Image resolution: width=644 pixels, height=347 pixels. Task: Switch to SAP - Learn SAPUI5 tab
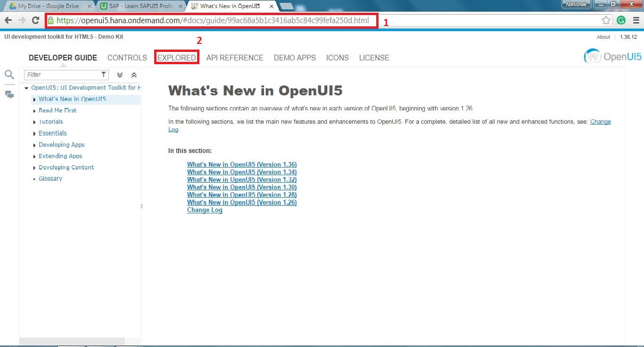coord(141,7)
